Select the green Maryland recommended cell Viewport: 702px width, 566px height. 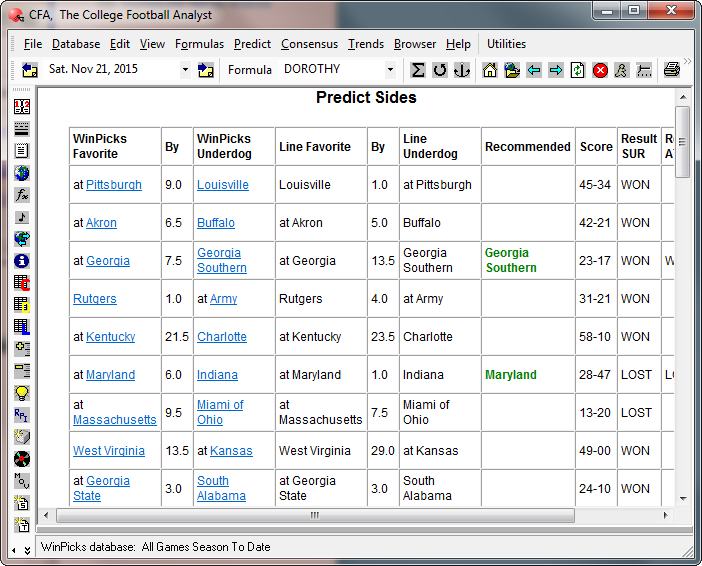pos(528,375)
